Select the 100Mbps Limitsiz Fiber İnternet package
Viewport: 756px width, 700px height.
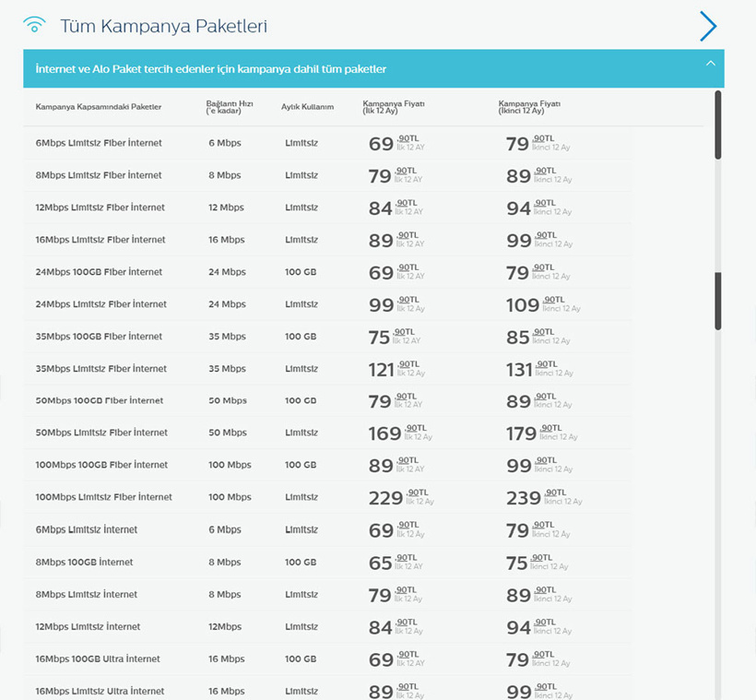coord(104,497)
